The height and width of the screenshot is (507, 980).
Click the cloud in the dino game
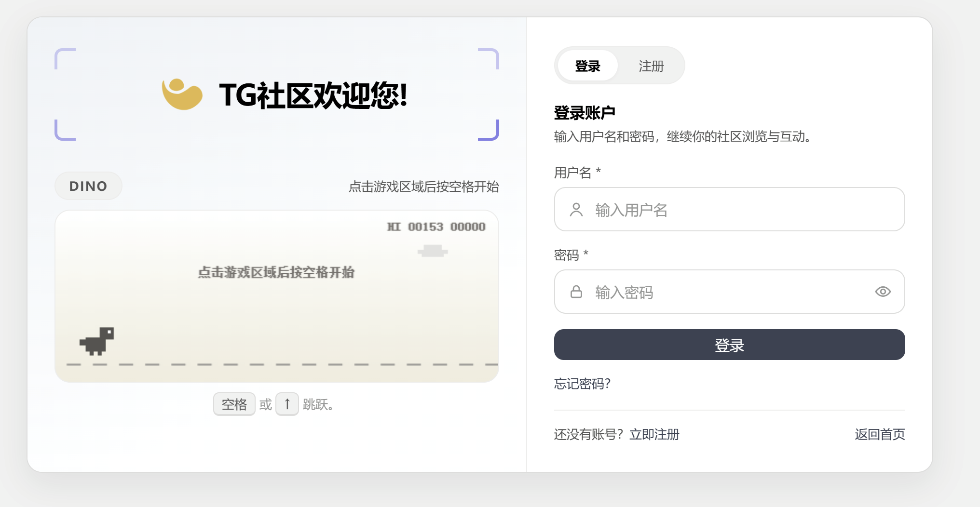[x=433, y=251]
